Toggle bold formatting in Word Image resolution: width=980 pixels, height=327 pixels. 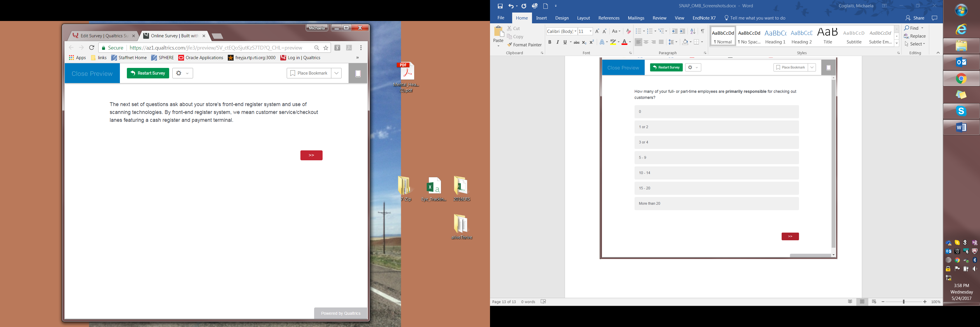point(549,42)
